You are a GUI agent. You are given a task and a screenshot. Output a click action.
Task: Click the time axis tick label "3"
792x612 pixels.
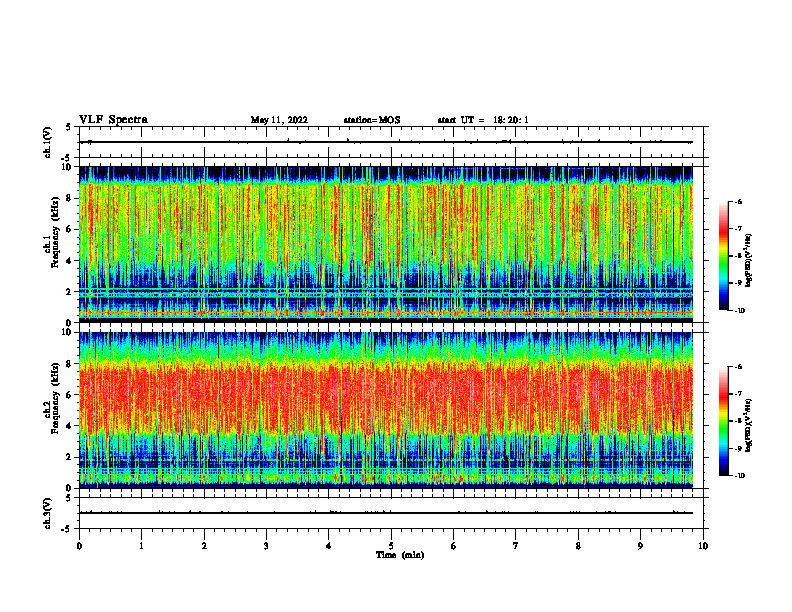(266, 546)
